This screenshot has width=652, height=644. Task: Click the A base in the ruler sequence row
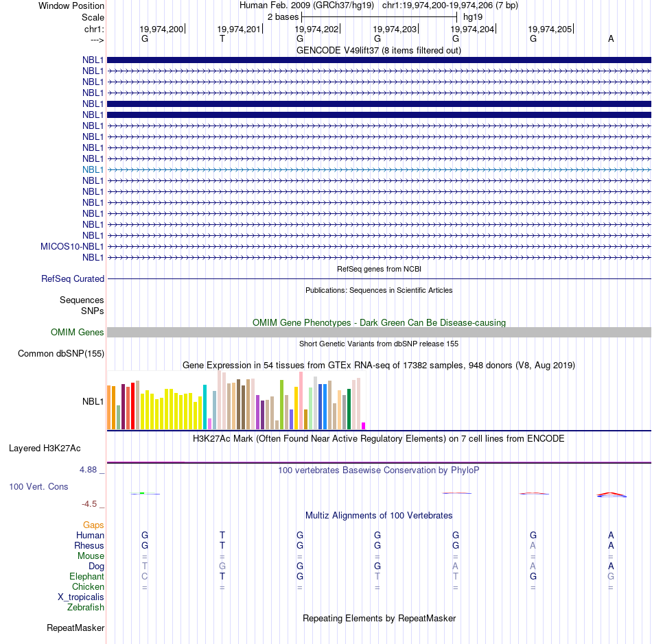coord(611,38)
